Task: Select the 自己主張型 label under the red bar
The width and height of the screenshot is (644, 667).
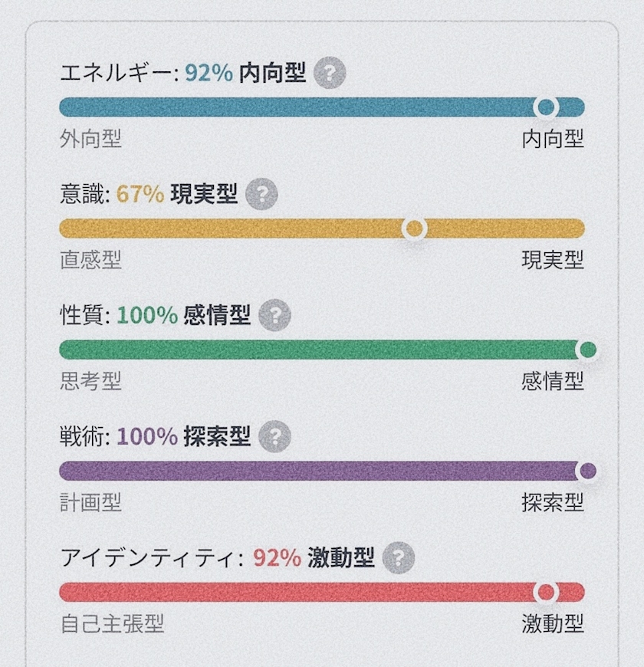Action: (112, 623)
